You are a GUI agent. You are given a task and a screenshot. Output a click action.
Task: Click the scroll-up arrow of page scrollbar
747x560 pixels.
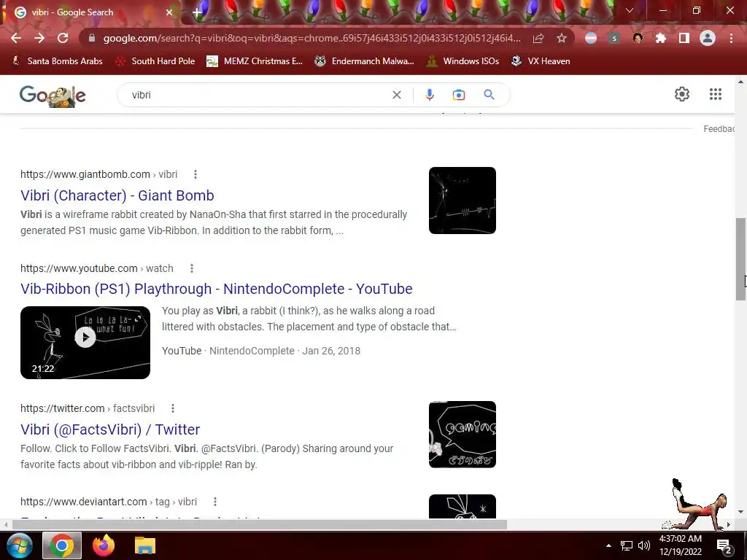tap(740, 82)
